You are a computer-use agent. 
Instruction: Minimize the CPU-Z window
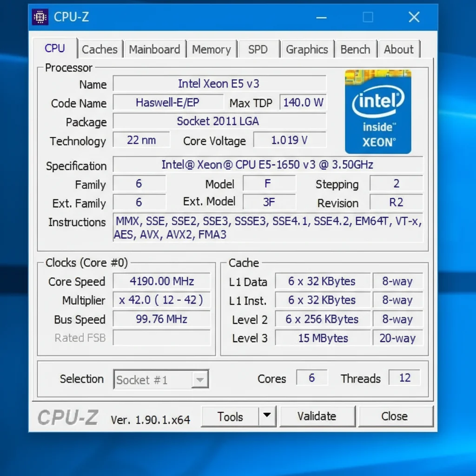[x=321, y=18]
